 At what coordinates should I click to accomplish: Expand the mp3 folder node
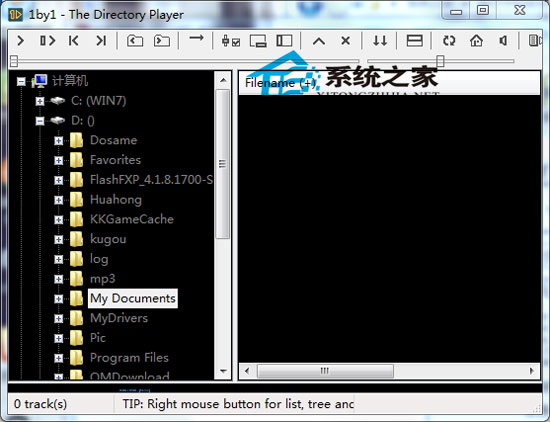(59, 279)
